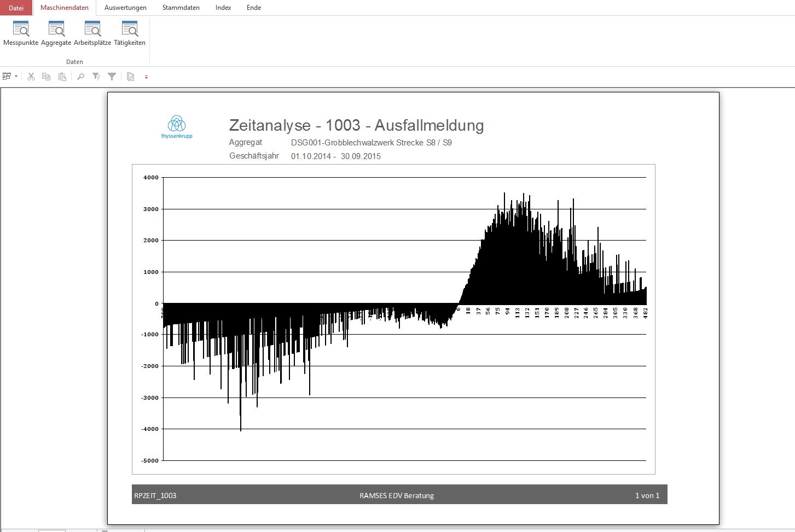Open the Arbeitsplätze data view
This screenshot has height=532, width=795.
click(92, 33)
